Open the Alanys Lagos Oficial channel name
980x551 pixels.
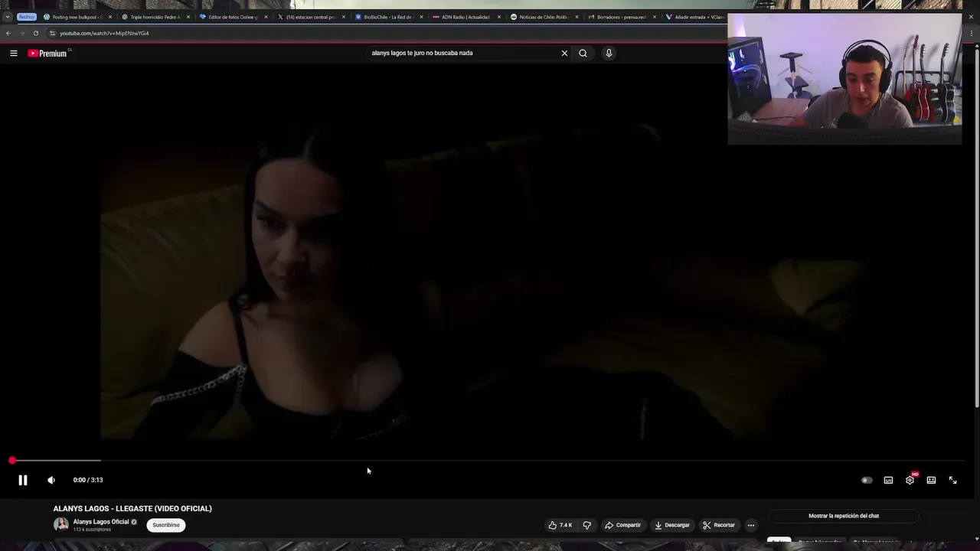[x=101, y=522]
